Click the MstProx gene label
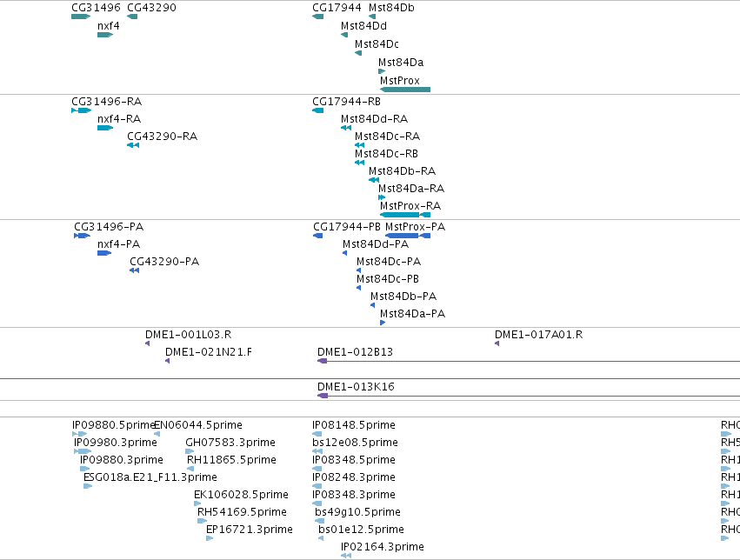The width and height of the screenshot is (740, 560). (x=400, y=81)
